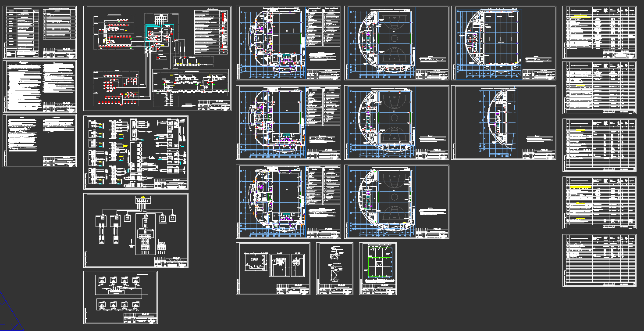This screenshot has width=644, height=331.
Task: Select the narrow sheet with the vertical mounting detail
Action: pos(335,269)
